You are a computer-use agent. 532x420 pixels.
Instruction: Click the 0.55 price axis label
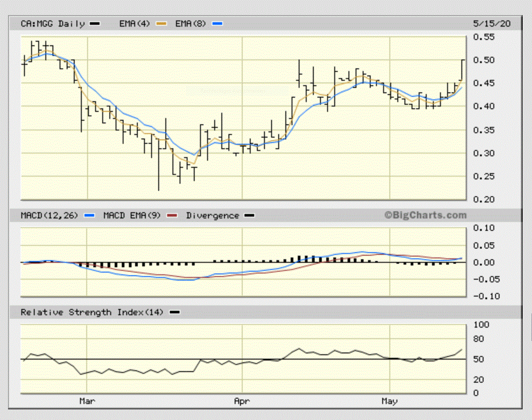click(483, 37)
